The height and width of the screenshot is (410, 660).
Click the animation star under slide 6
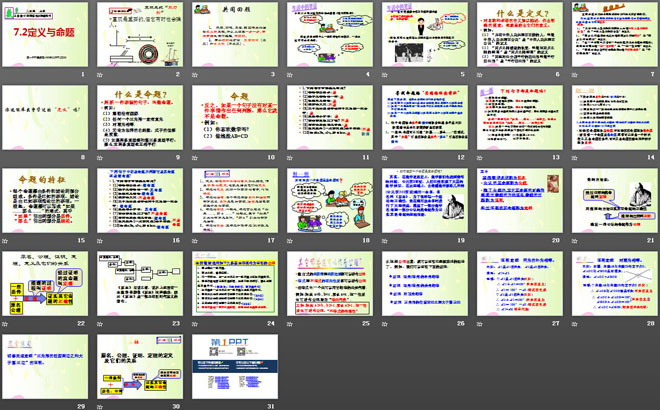click(479, 75)
